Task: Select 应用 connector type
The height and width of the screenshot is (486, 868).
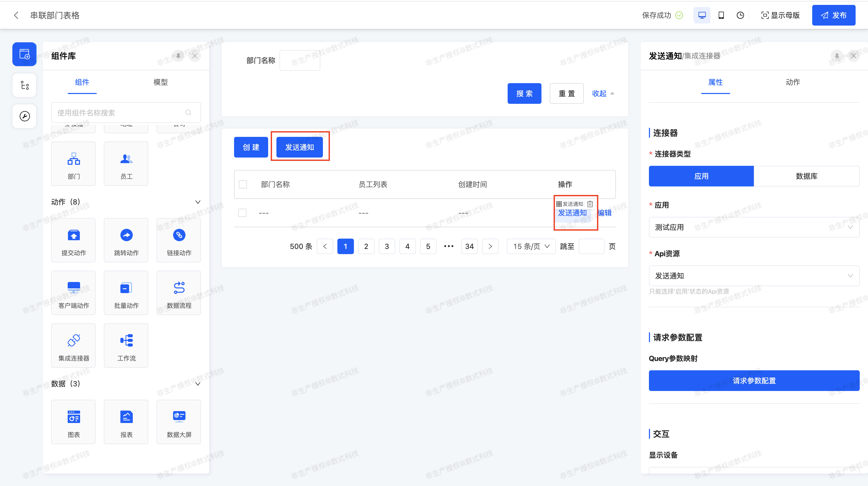Action: tap(701, 176)
